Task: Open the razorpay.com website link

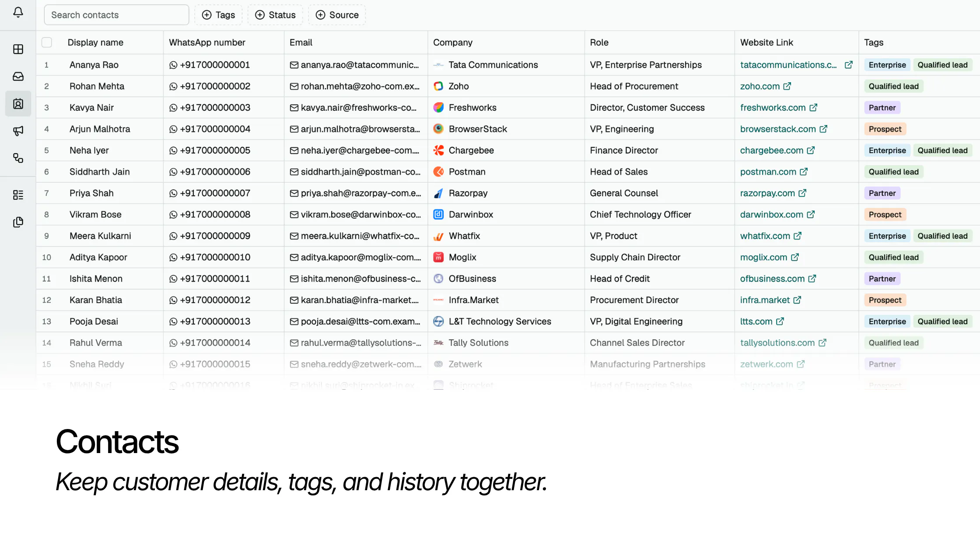Action: point(767,193)
